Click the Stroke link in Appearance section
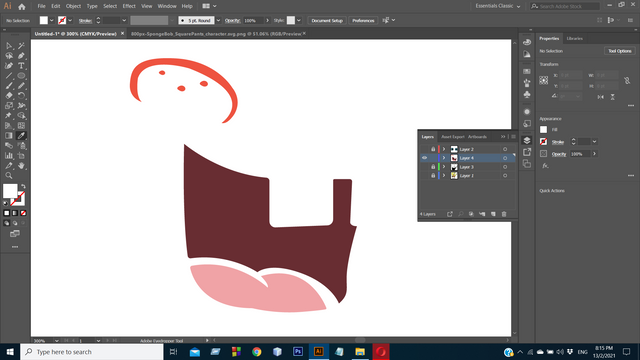Viewport: 640px width, 360px height. coord(558,142)
